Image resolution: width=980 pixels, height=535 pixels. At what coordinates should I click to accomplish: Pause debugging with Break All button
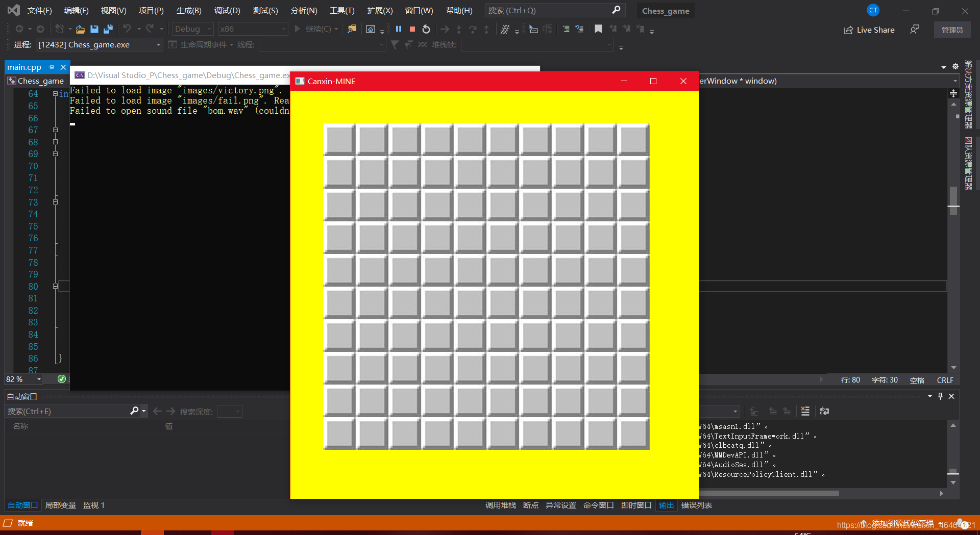(399, 29)
